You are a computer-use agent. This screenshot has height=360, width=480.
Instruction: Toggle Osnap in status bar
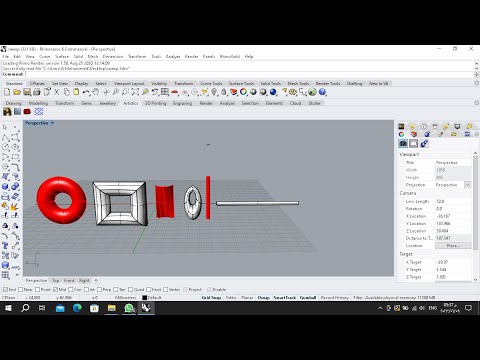point(263,297)
